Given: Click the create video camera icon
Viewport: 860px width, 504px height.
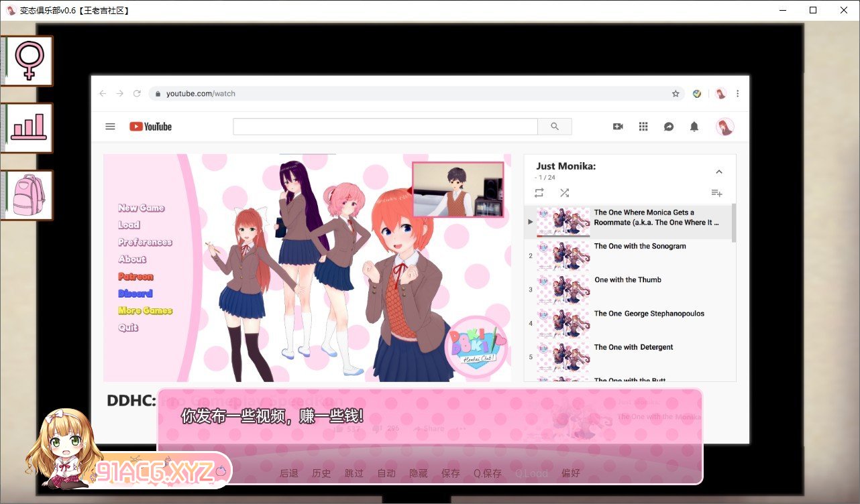Looking at the screenshot, I should click(618, 127).
